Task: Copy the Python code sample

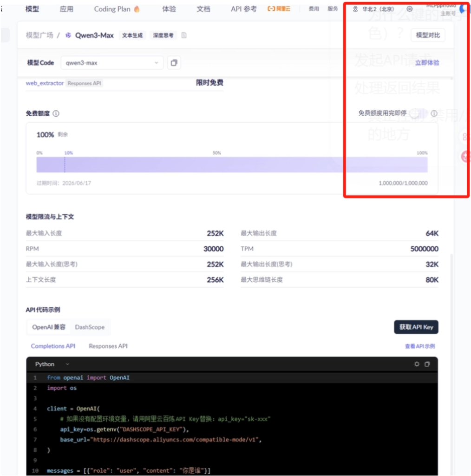Action: coord(427,364)
